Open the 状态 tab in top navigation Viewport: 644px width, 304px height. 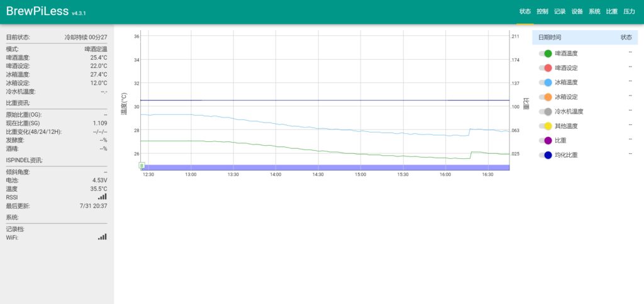tap(525, 12)
